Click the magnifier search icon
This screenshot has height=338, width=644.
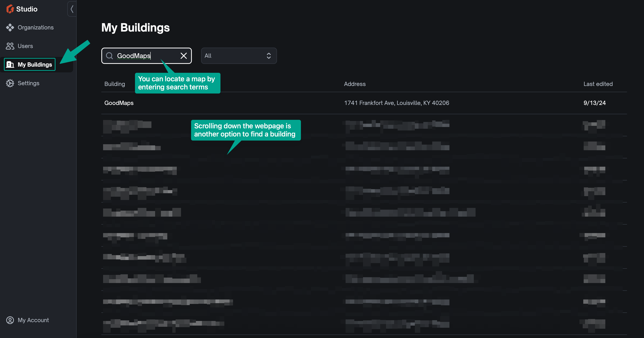coord(109,56)
